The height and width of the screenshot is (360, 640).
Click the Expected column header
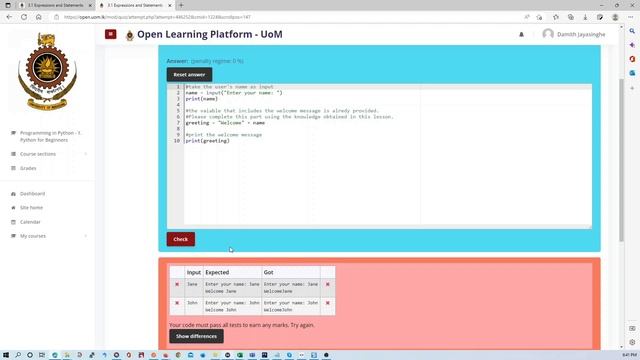point(217,272)
